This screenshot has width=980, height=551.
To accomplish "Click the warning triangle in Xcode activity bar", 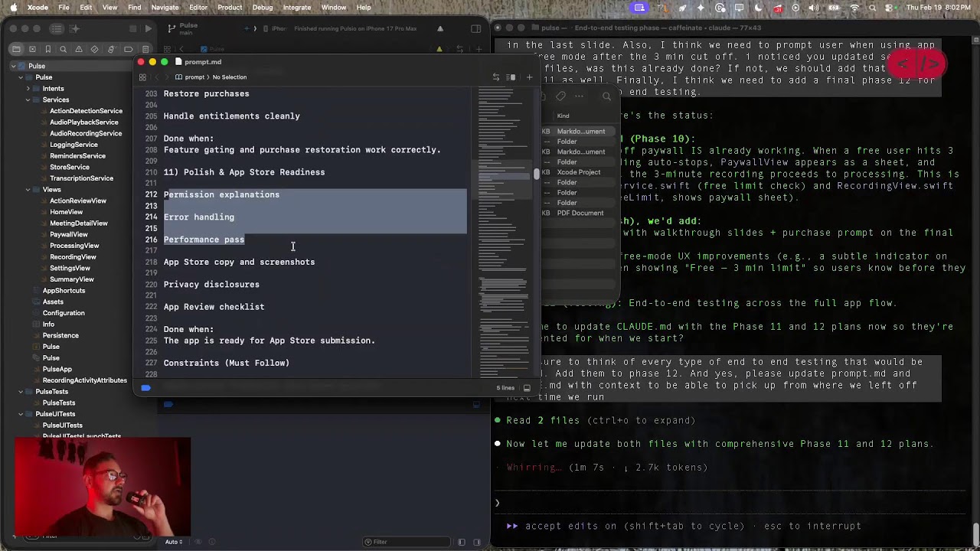I will (440, 28).
